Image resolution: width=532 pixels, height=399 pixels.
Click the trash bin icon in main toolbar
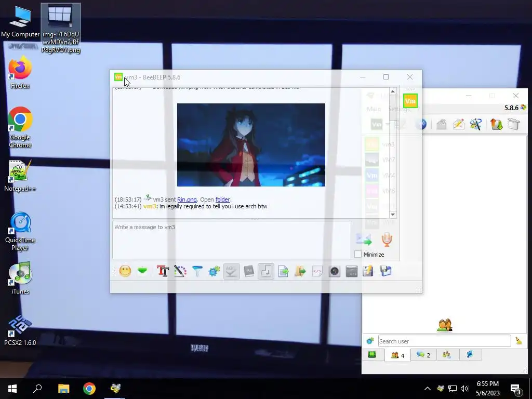[514, 124]
